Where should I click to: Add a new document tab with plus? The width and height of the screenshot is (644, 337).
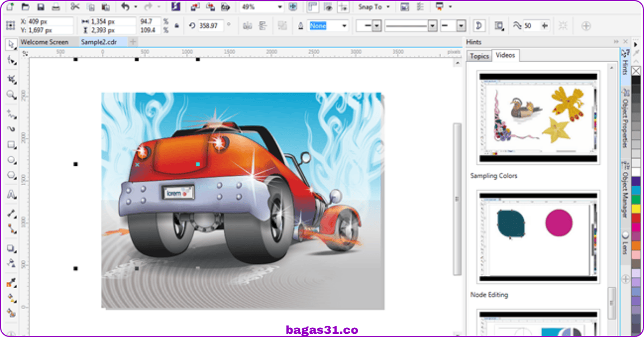[x=133, y=42]
